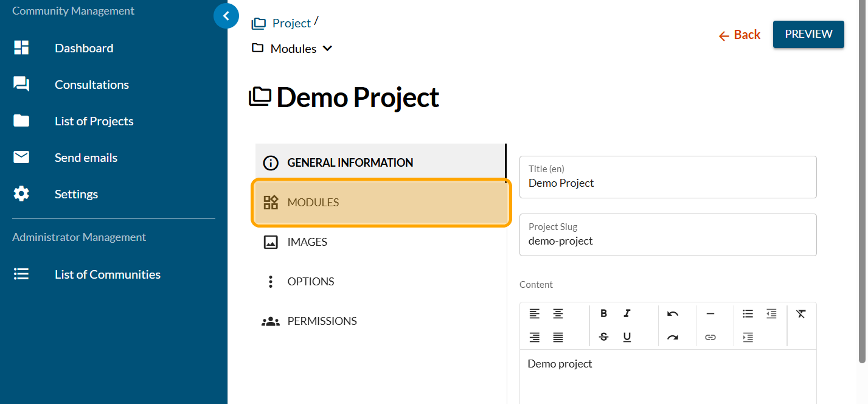Collapse the left sidebar panel
The width and height of the screenshot is (868, 404).
click(x=226, y=16)
